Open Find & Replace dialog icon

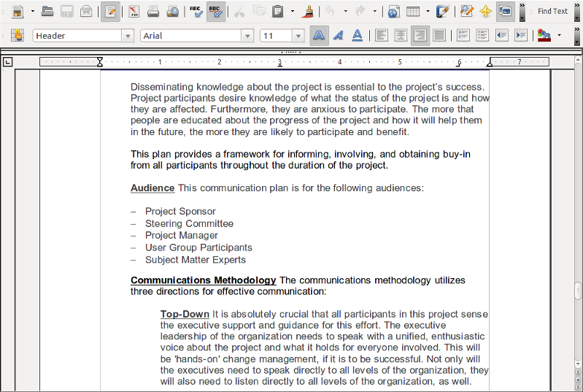[x=466, y=12]
